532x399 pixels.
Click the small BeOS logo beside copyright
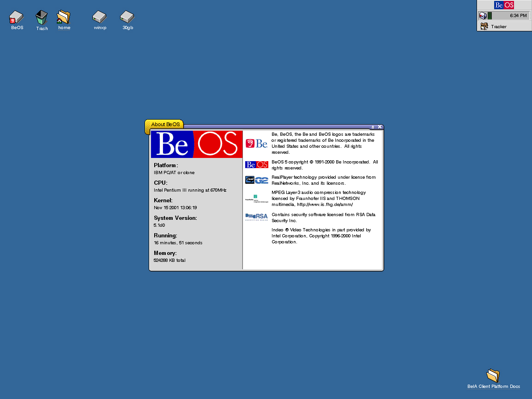(x=256, y=164)
